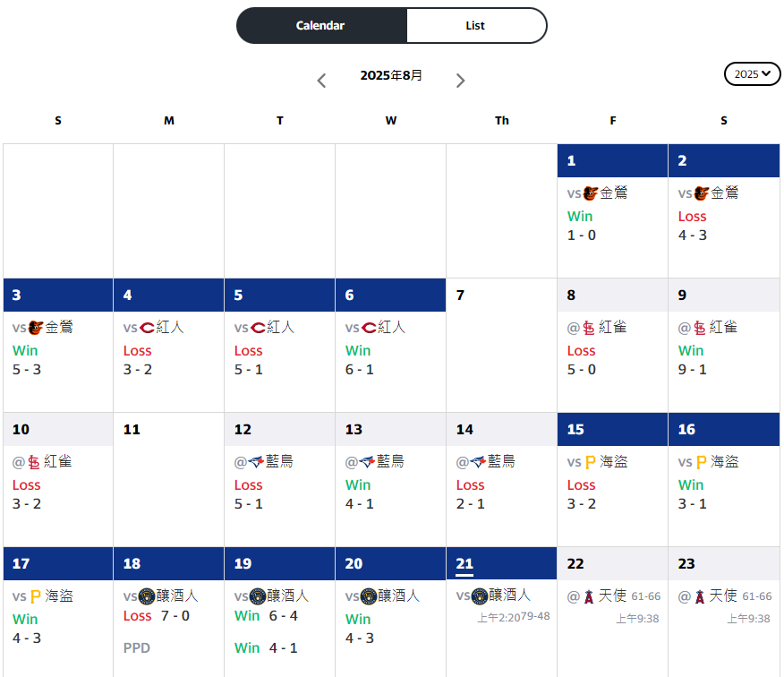The image size is (784, 677).
Task: Click the Orioles logo on August 1
Action: pyautogui.click(x=591, y=193)
